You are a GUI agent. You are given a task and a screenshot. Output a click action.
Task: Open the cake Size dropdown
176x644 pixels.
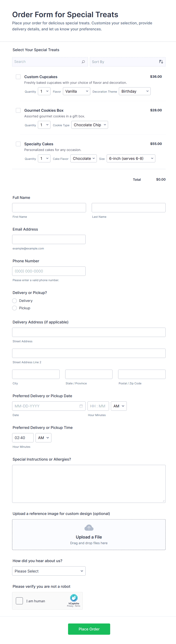point(131,158)
